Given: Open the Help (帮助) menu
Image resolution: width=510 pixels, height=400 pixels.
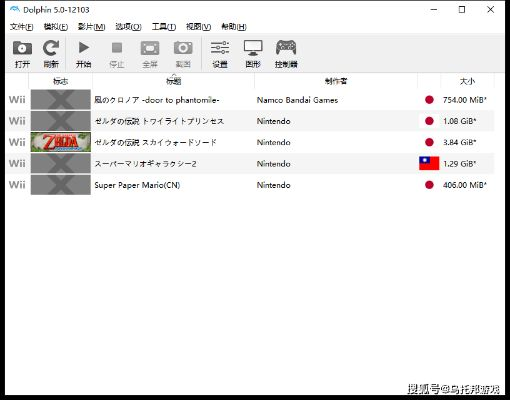Looking at the screenshot, I should pyautogui.click(x=234, y=27).
